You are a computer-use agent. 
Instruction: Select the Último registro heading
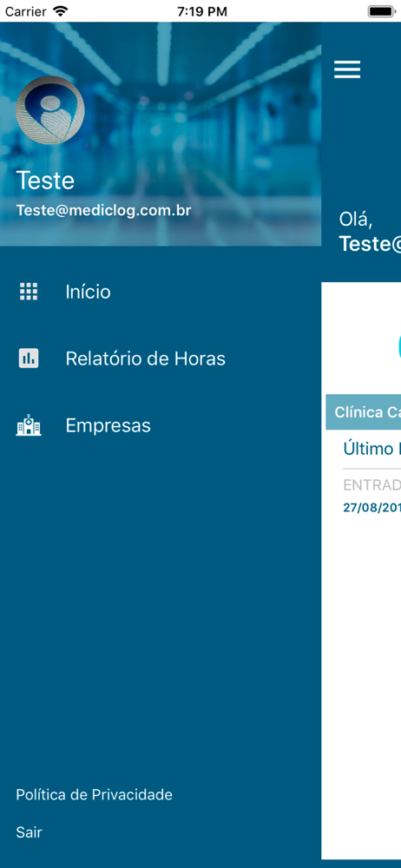(372, 448)
